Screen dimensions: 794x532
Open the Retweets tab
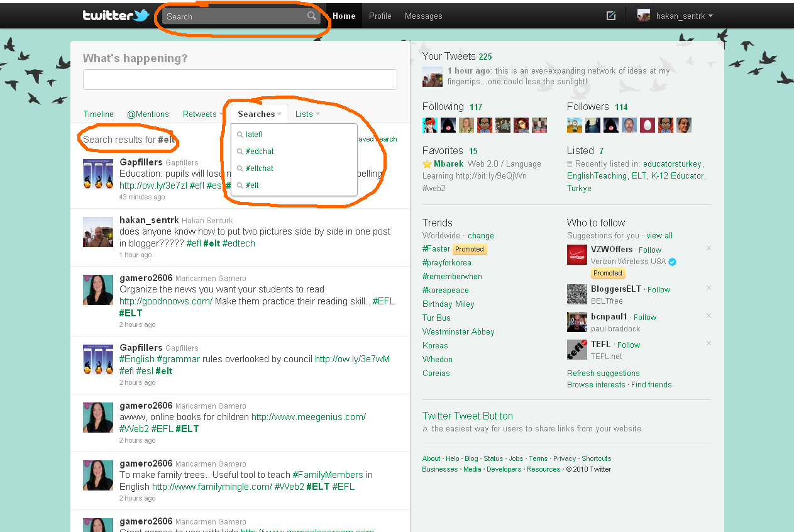200,114
